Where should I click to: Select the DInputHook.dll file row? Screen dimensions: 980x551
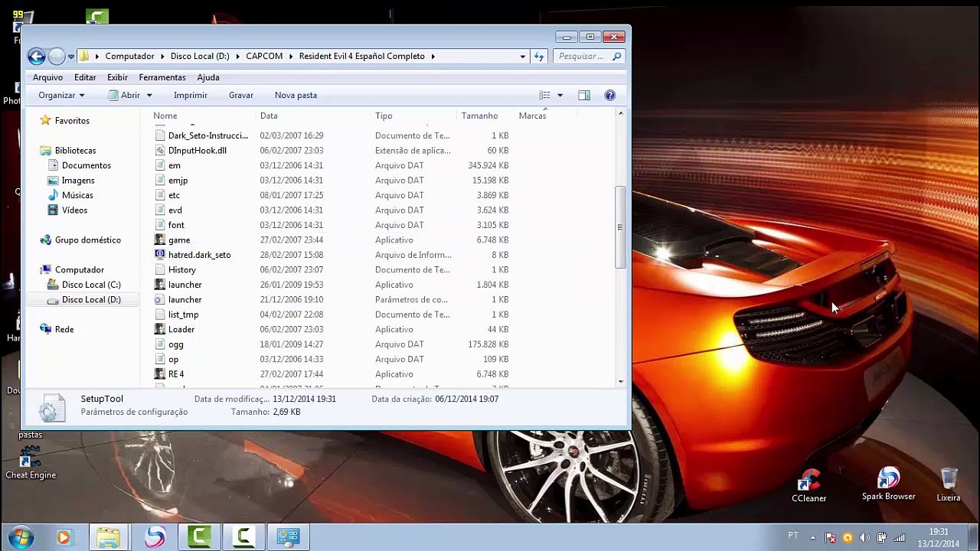click(332, 151)
